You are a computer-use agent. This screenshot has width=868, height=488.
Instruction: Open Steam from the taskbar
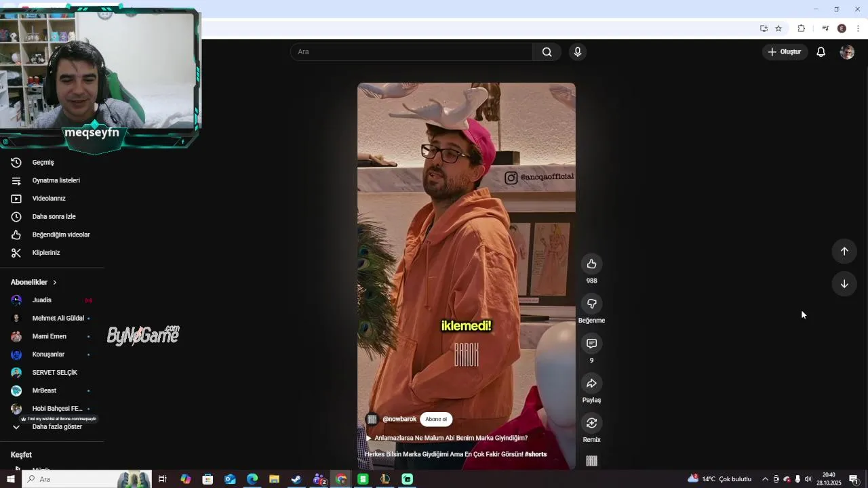(x=296, y=479)
